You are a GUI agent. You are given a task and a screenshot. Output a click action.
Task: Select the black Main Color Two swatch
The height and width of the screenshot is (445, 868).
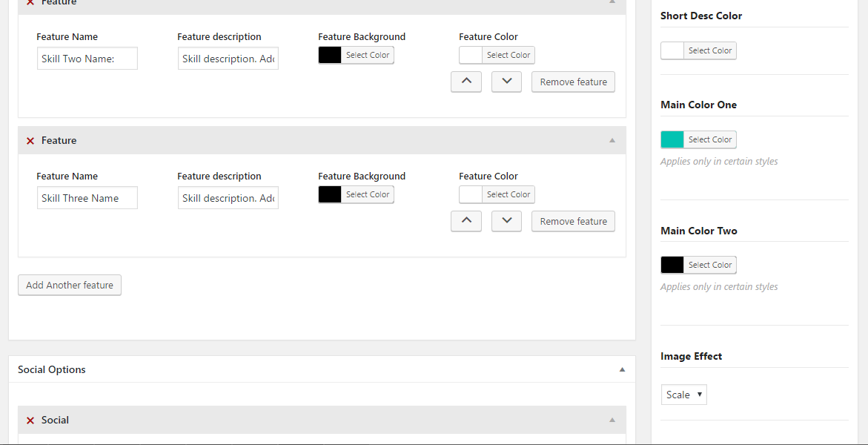(672, 265)
